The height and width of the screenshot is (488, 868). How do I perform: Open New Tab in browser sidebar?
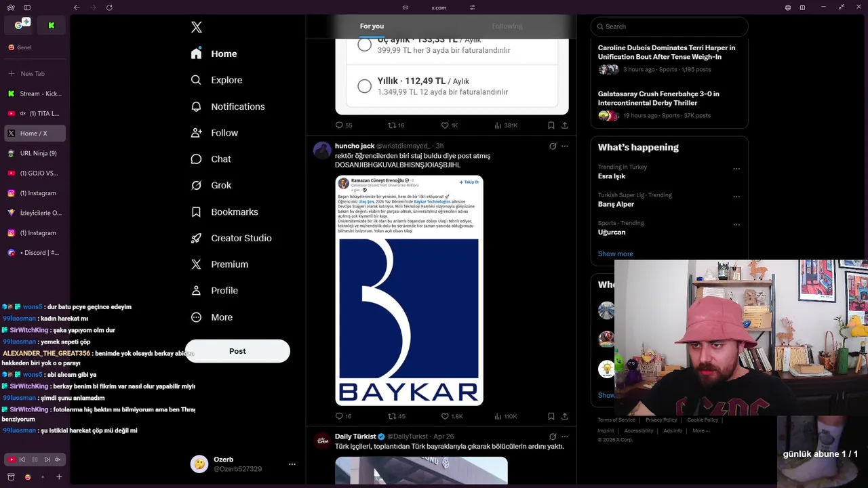34,73
